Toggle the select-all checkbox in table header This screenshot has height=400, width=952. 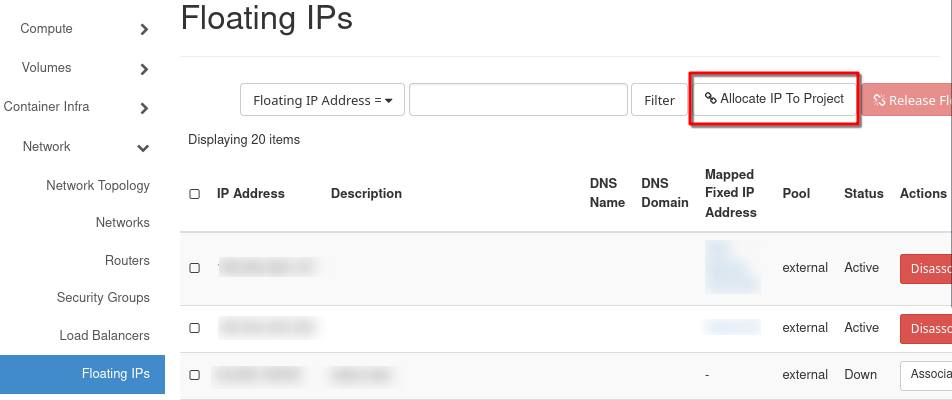coord(194,194)
